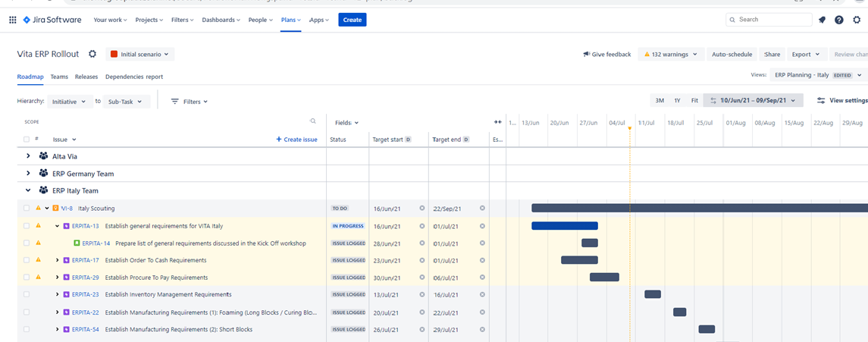The height and width of the screenshot is (342, 868).
Task: Expand the ERP Germany Team group
Action: tap(28, 173)
